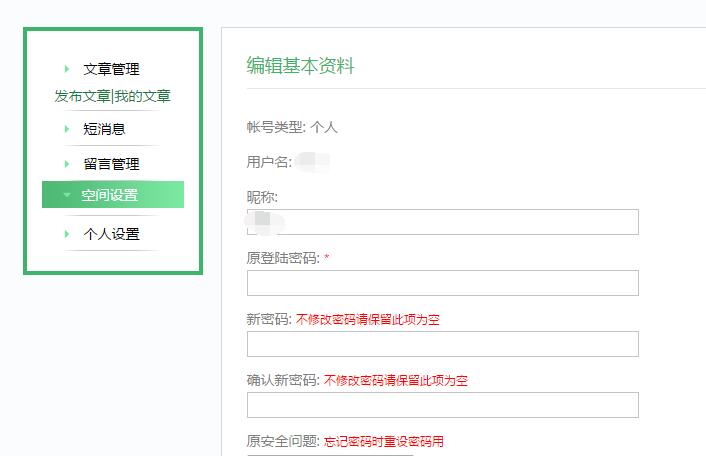Screen dimensions: 706x456
Task: Open the 文章管理 menu item
Action: click(x=111, y=69)
